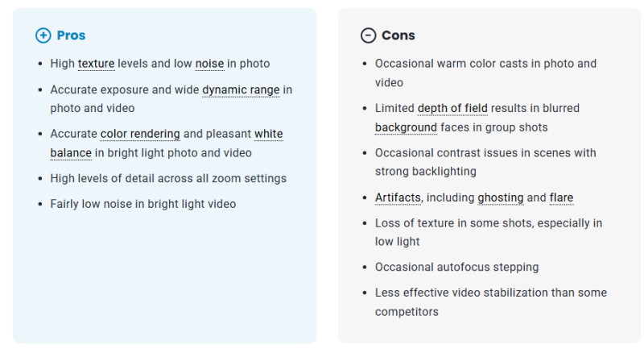Click 'High levels of detail across all zoom' item
Viewport: 644px width, 349px height.
[168, 178]
